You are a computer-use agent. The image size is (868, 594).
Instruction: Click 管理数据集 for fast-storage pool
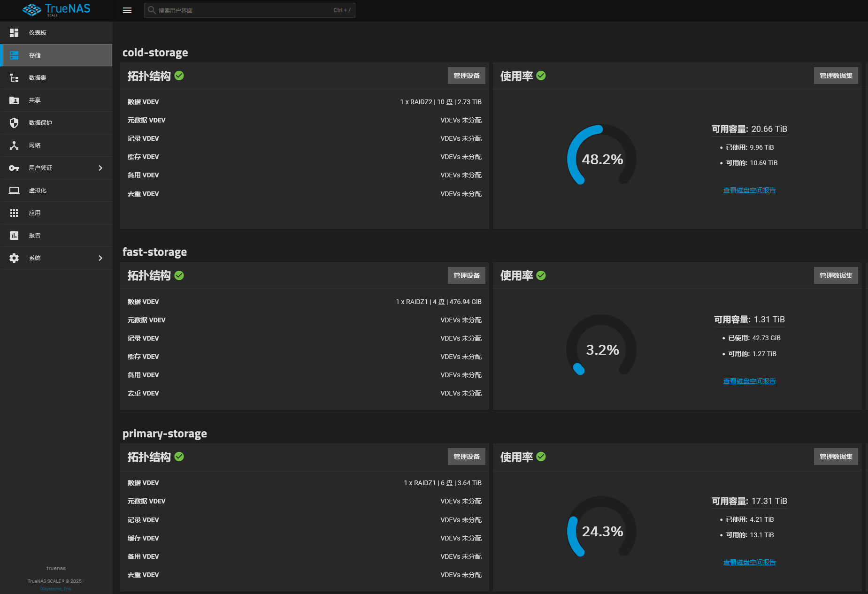(836, 275)
